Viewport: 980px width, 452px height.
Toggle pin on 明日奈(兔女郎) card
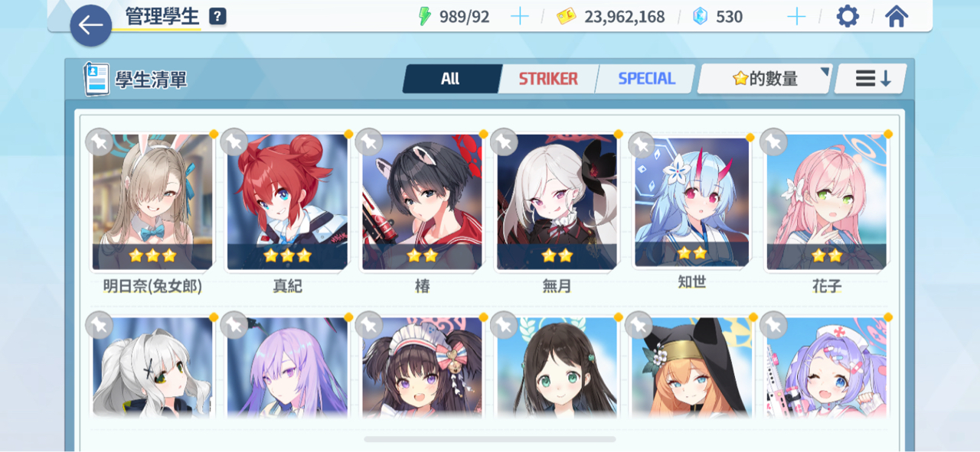click(x=100, y=141)
